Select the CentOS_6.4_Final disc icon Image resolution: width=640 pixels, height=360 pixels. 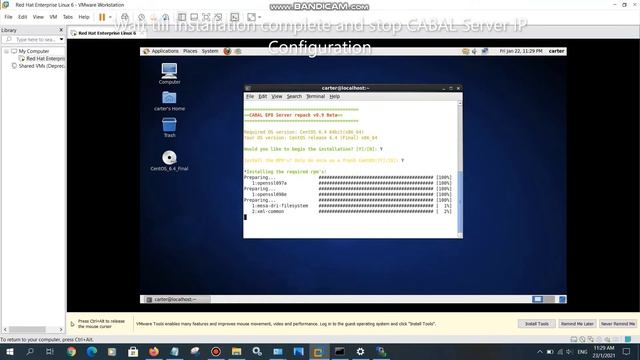point(169,160)
